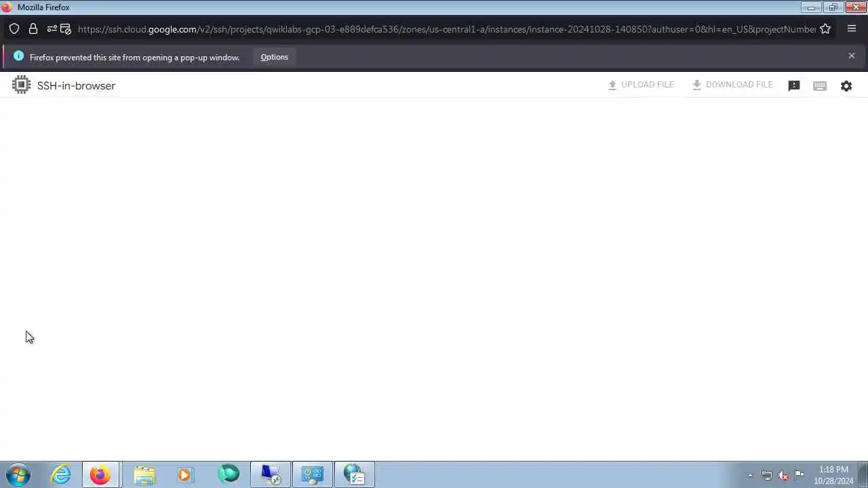The height and width of the screenshot is (488, 868).
Task: Click the muted volume tray icon
Action: [x=783, y=475]
